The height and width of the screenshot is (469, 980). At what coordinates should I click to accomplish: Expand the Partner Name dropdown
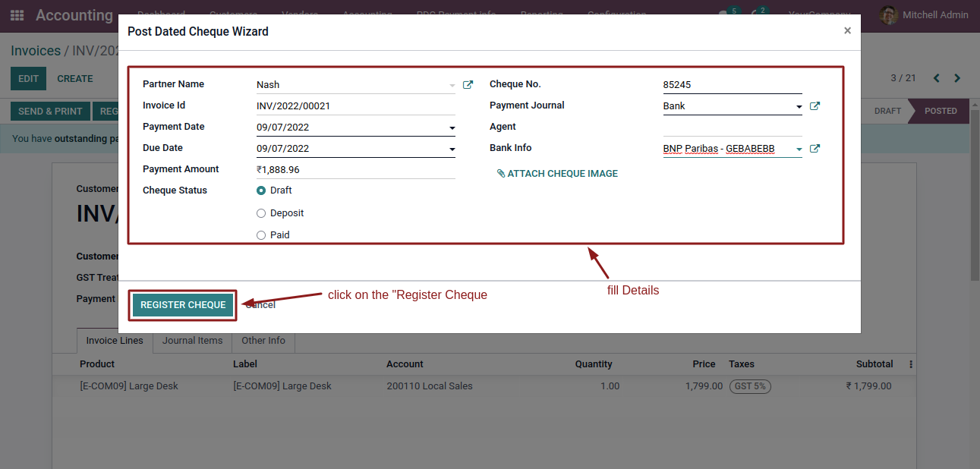(452, 85)
